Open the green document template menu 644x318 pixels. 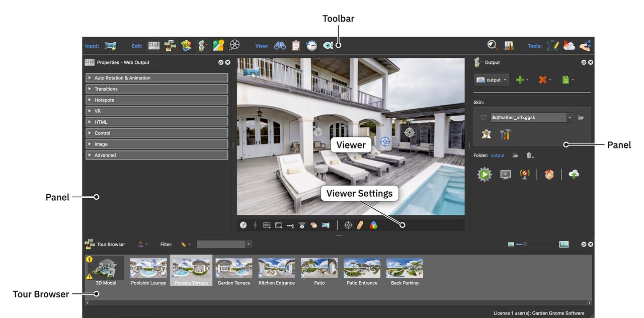(568, 79)
